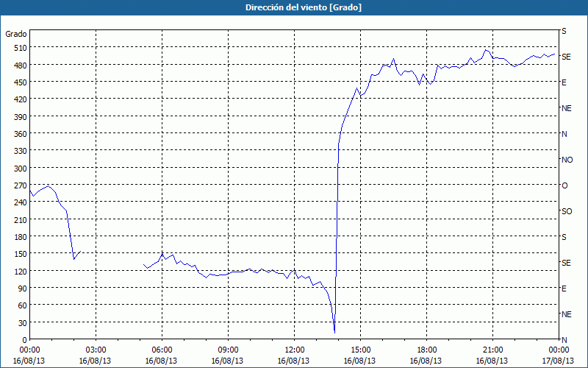Click the 450 degree axis label
The height and width of the screenshot is (368, 588).
(x=21, y=82)
